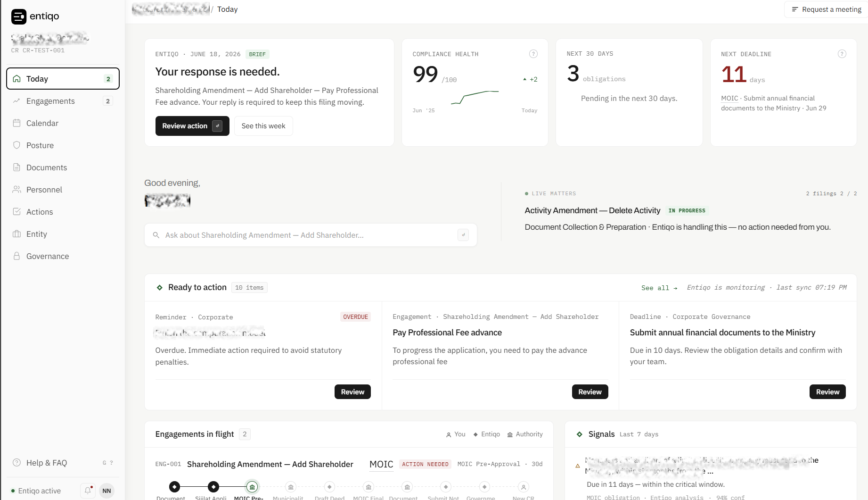Click the BRIEF tag
Screen dimensions: 868x500
point(257,54)
